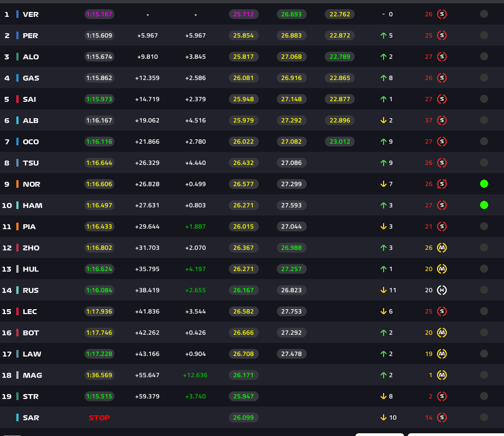This screenshot has width=504, height=436.
Task: Click the team color bar beside SAI
Action: click(17, 99)
